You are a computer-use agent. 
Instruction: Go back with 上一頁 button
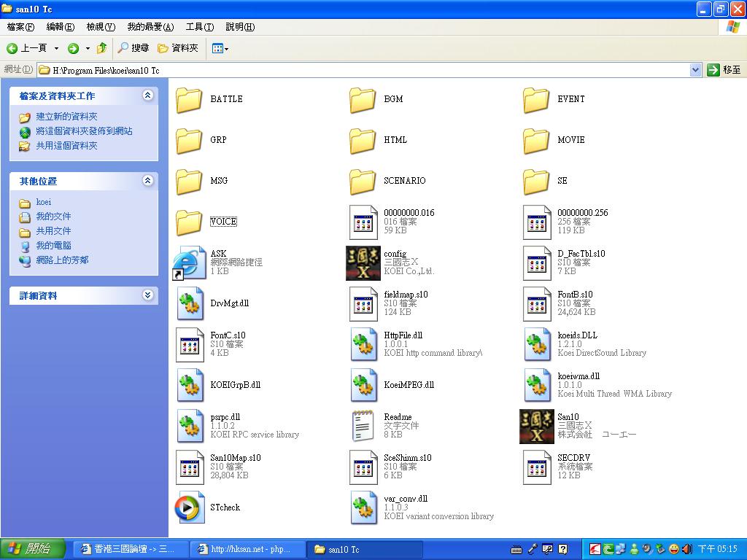(x=27, y=48)
